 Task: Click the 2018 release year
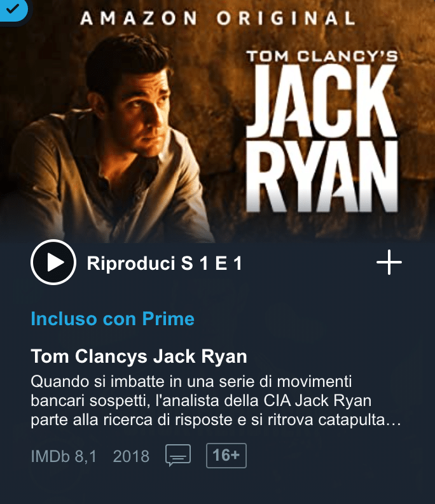click(131, 456)
